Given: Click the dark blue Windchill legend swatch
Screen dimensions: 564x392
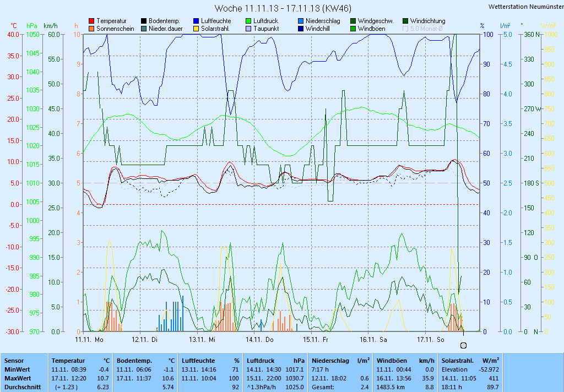Looking at the screenshot, I should click(301, 29).
